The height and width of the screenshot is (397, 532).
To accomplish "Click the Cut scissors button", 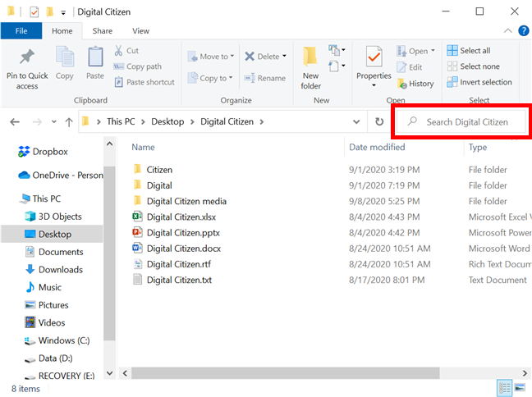I will [126, 51].
